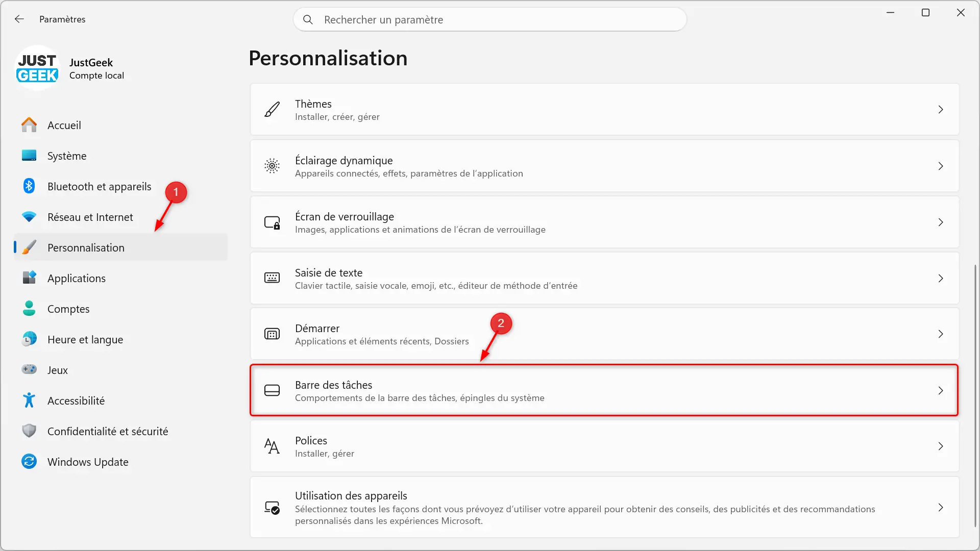
Task: Open Démarrer settings
Action: [605, 334]
